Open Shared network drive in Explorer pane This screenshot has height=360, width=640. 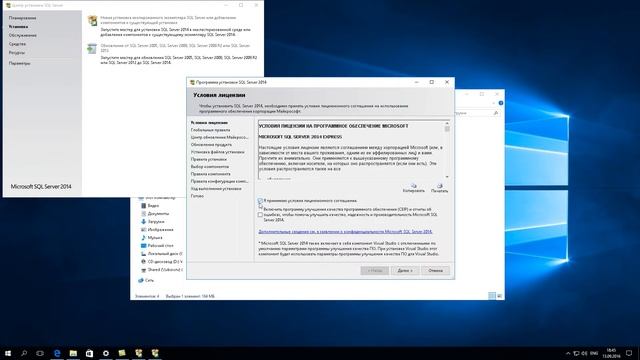coord(161,270)
